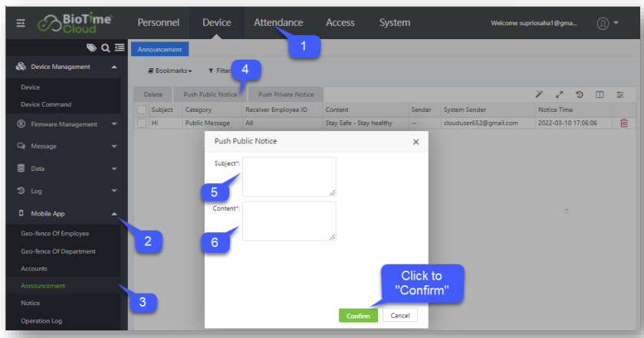Open the Personnel top menu
This screenshot has width=644, height=338.
pyautogui.click(x=159, y=23)
